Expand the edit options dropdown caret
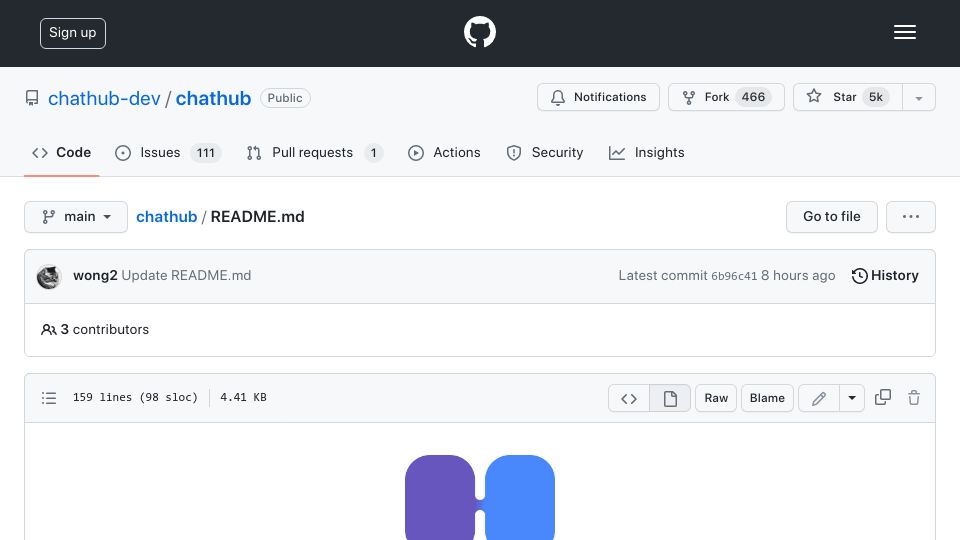 [x=852, y=398]
